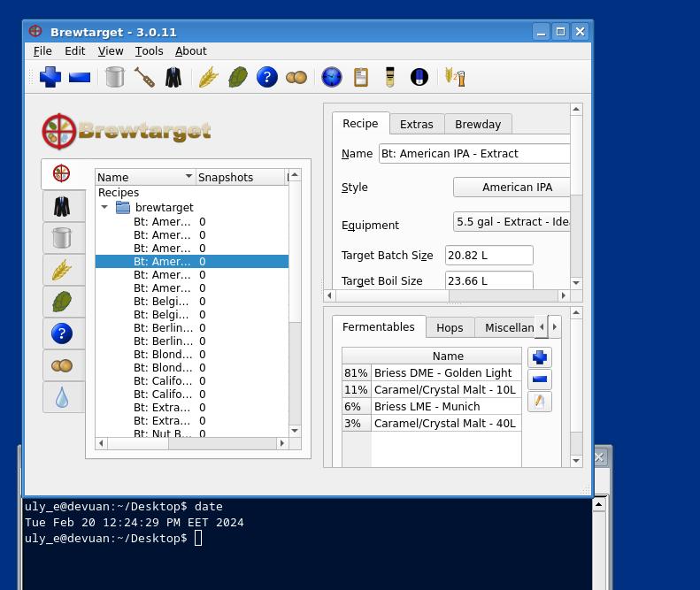Open the Tools menu
Screen dimensions: 700x590
tap(149, 51)
